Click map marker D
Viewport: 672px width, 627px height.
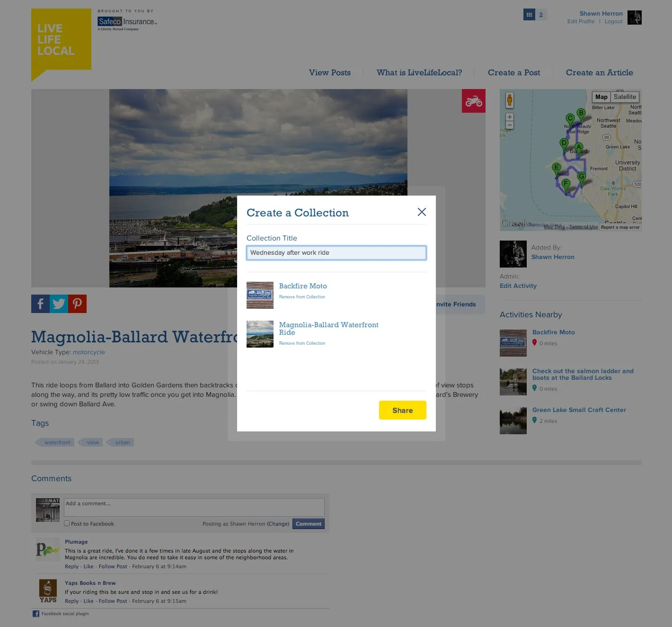point(564,144)
